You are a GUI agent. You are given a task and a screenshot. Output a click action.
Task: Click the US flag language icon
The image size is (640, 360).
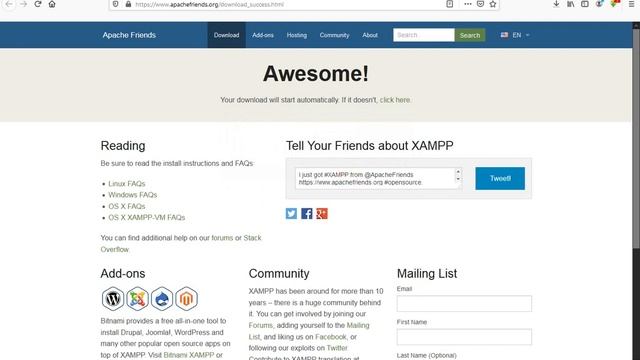point(504,35)
